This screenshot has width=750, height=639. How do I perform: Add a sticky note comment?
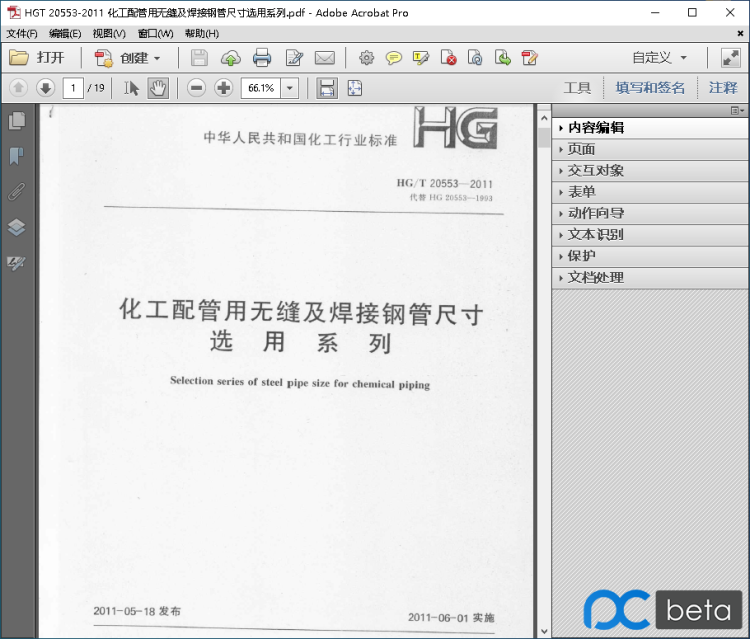394,58
